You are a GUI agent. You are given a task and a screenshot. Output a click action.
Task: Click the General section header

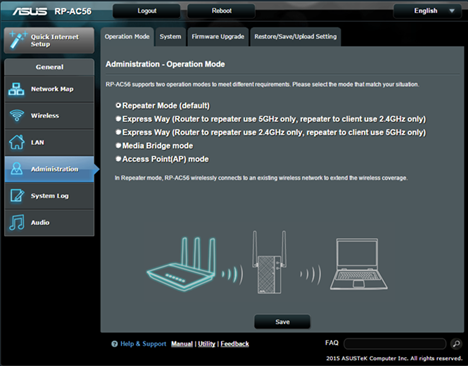pos(49,67)
